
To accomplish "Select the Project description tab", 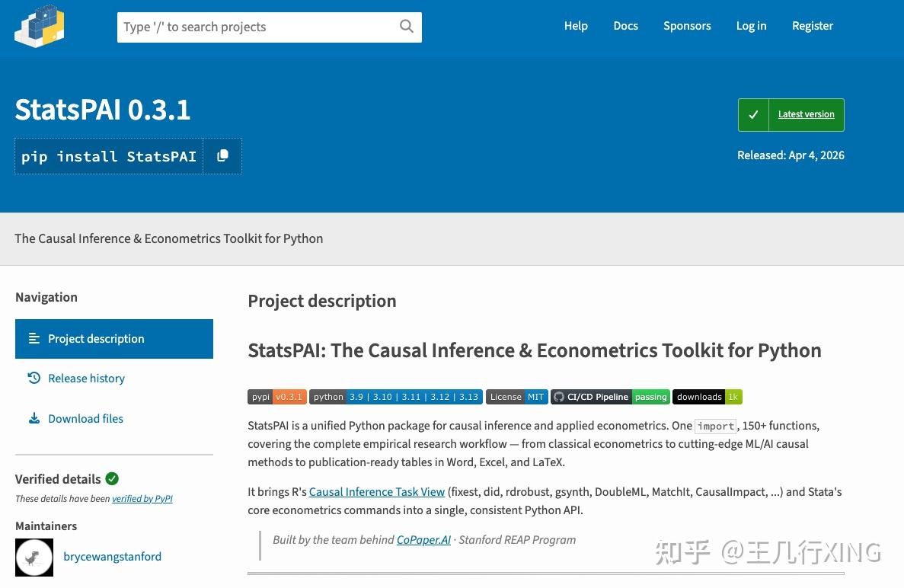I will pyautogui.click(x=114, y=339).
